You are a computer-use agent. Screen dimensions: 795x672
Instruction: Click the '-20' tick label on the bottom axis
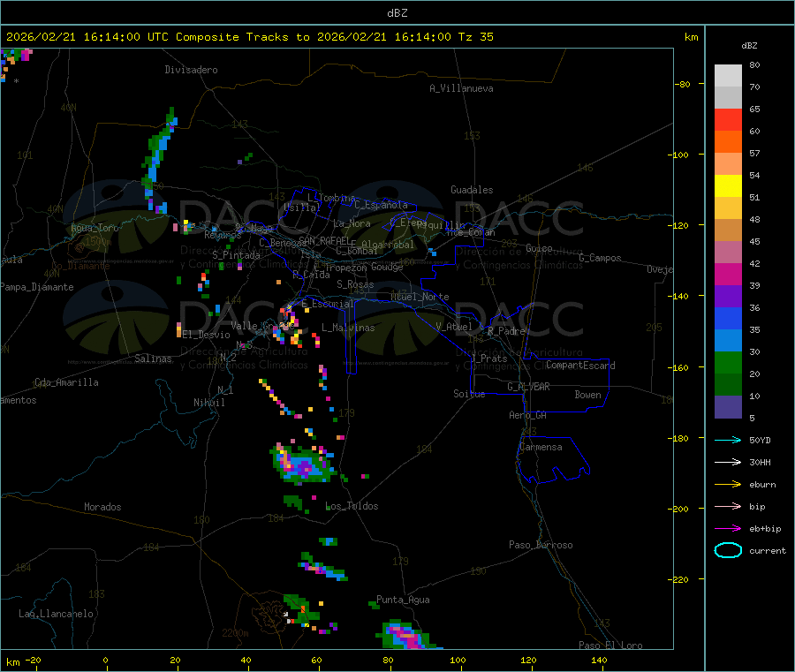pos(33,660)
